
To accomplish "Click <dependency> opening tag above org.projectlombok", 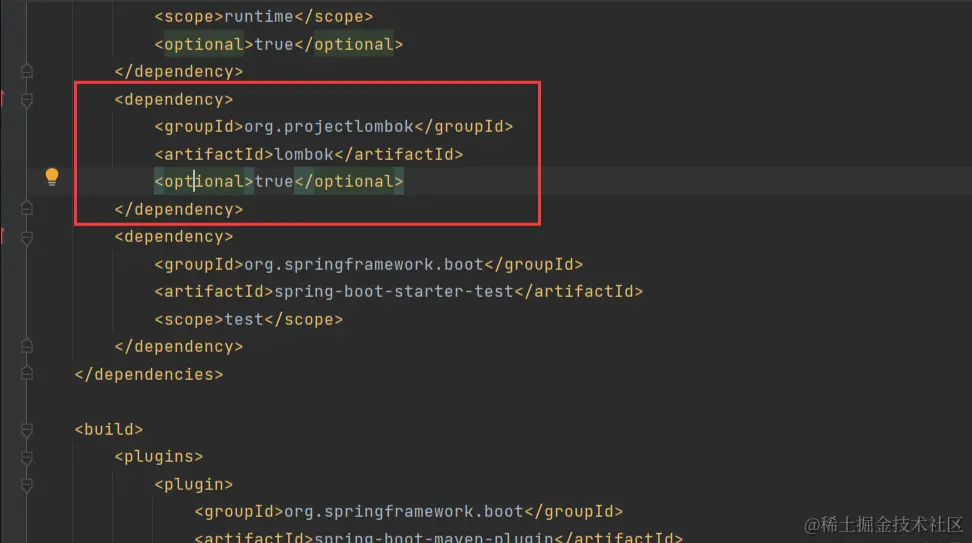I will (174, 100).
